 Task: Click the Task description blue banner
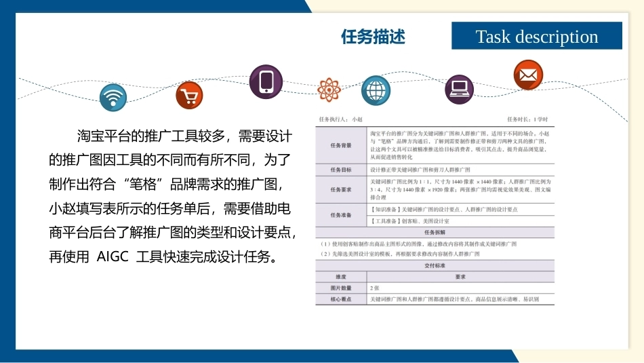(537, 36)
